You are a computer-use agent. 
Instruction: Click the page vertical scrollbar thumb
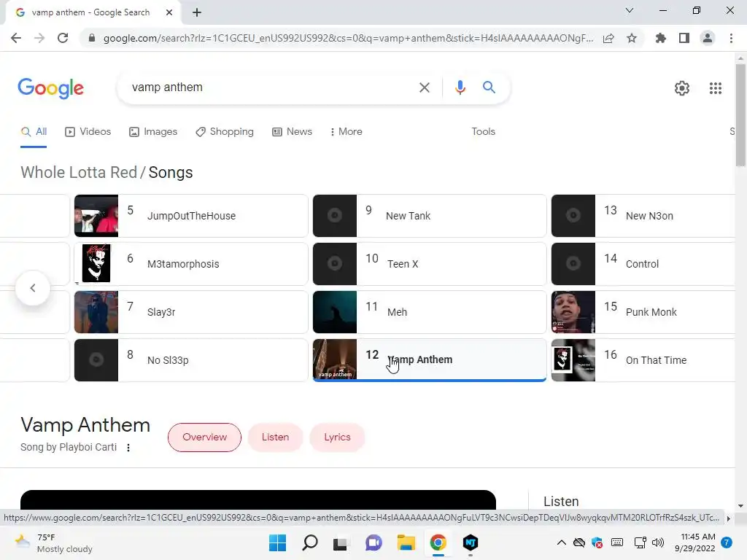click(740, 114)
